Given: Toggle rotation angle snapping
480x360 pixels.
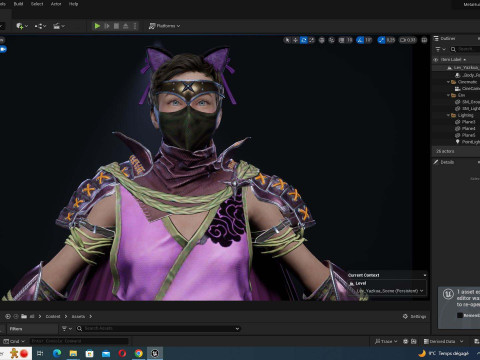Looking at the screenshot, I should coord(360,40).
